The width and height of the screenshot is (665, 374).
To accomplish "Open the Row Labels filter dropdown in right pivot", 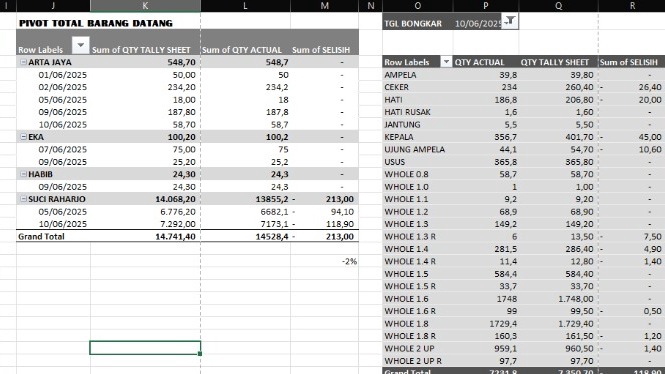I will coord(446,62).
